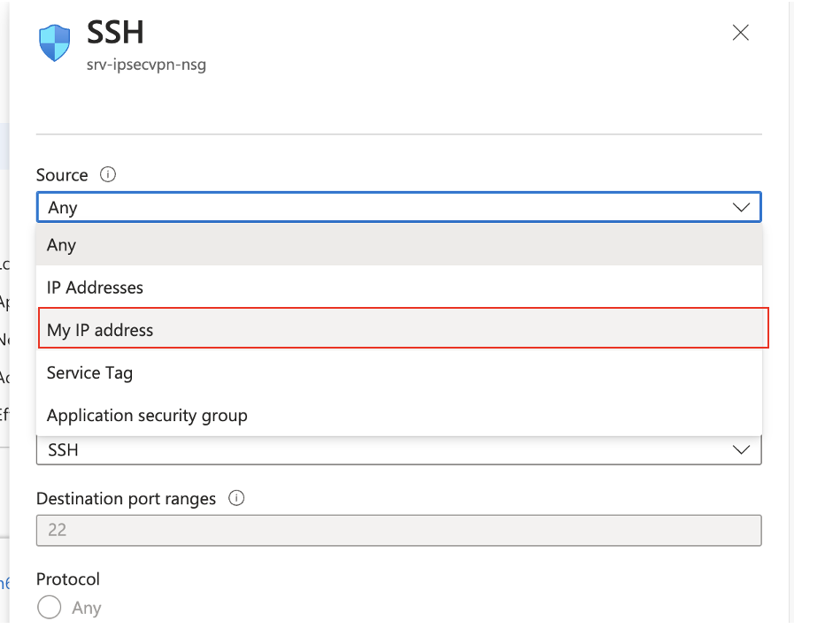
Task: Select the Any protocol radio button
Action: point(50,607)
